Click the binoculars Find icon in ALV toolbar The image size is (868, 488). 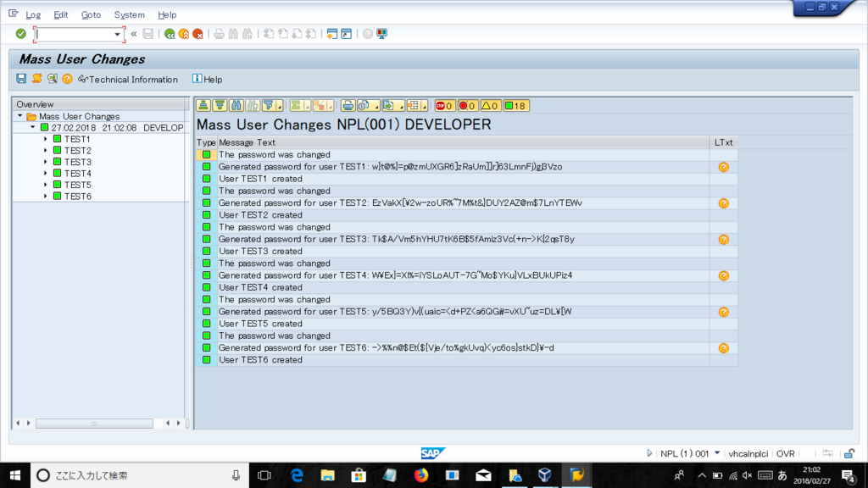[x=236, y=105]
